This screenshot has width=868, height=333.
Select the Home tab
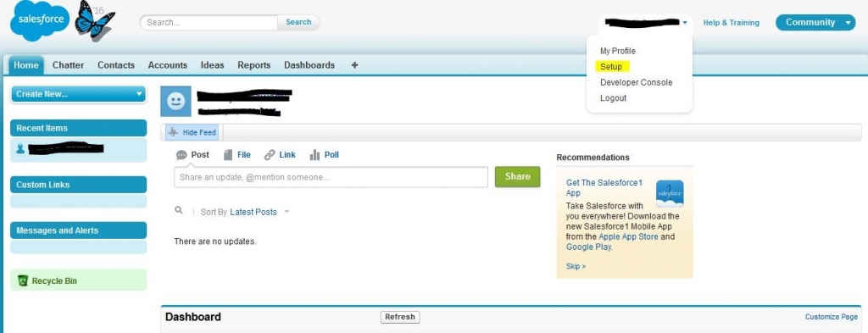tap(26, 65)
